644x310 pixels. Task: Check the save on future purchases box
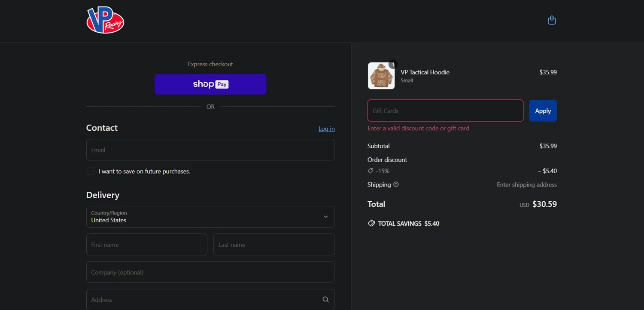coord(90,171)
